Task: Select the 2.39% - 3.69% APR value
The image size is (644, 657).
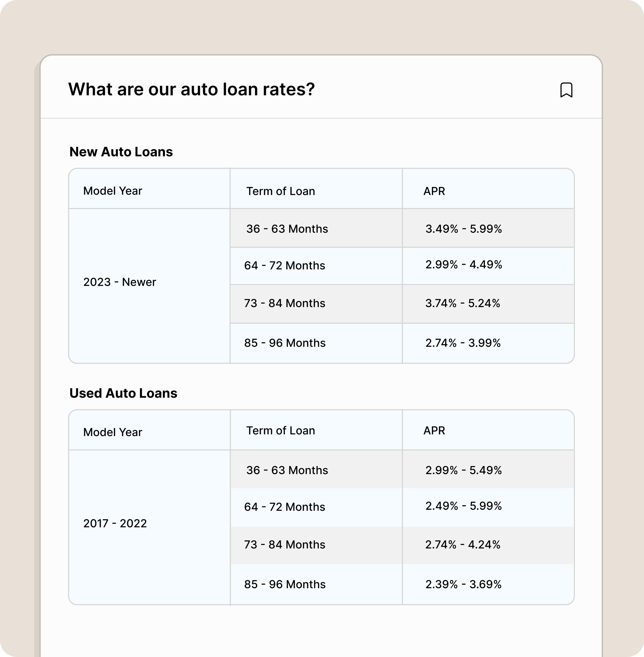Action: pyautogui.click(x=463, y=584)
